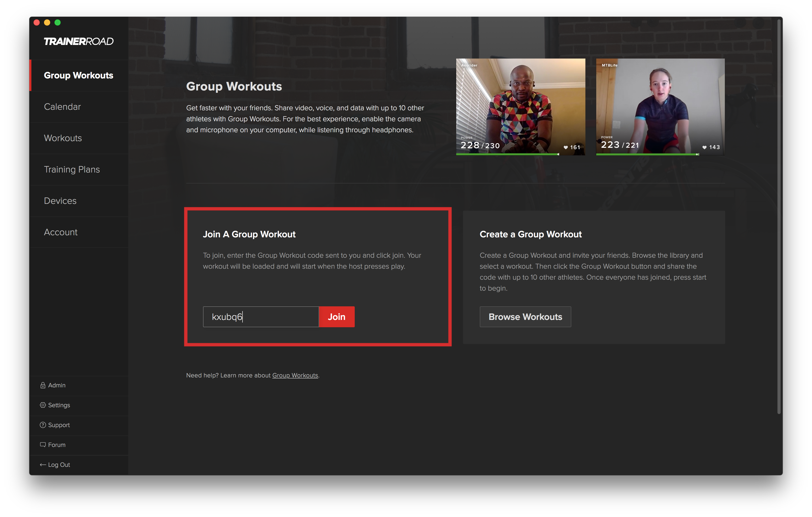The height and width of the screenshot is (517, 812).
Task: Minimize the window with the yellow button
Action: pyautogui.click(x=47, y=22)
